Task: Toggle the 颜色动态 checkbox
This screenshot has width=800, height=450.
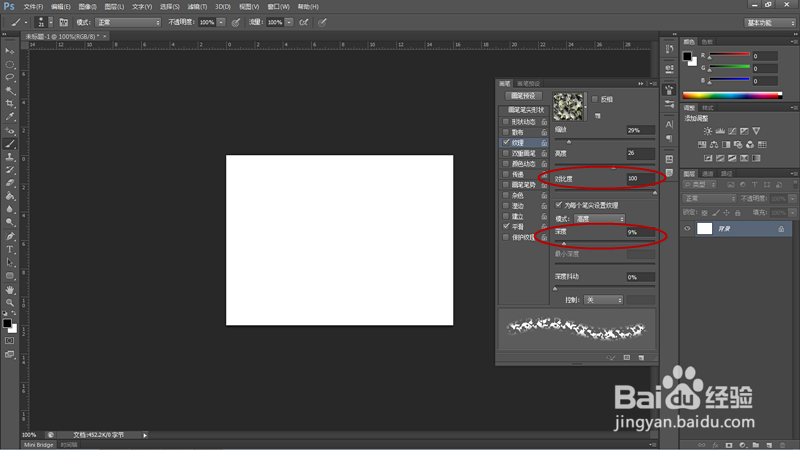Action: point(506,164)
